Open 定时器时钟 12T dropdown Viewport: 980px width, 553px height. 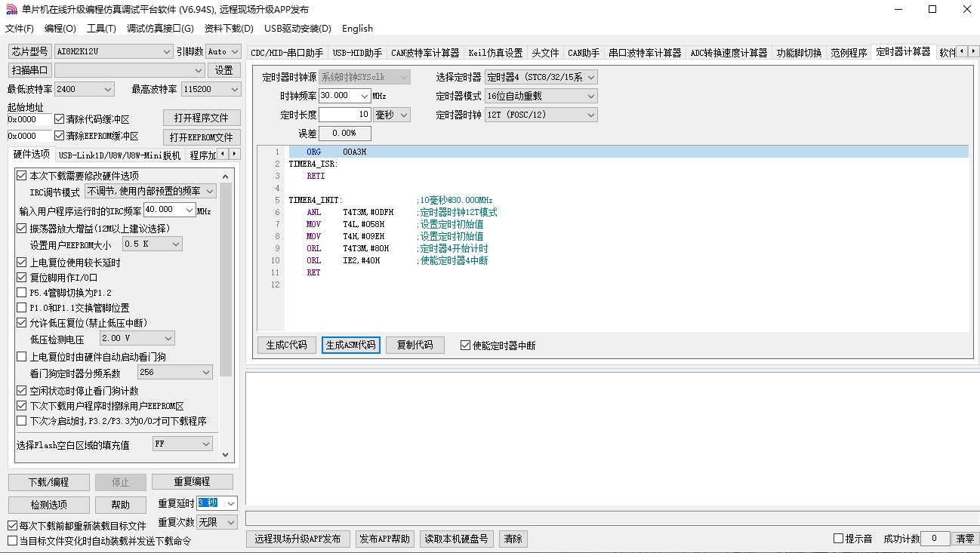[x=541, y=115]
